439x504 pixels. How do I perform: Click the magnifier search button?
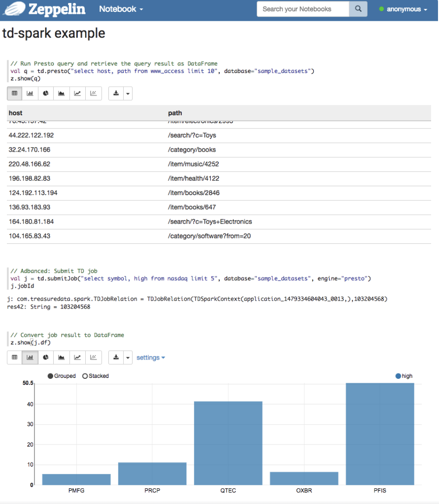[x=358, y=9]
